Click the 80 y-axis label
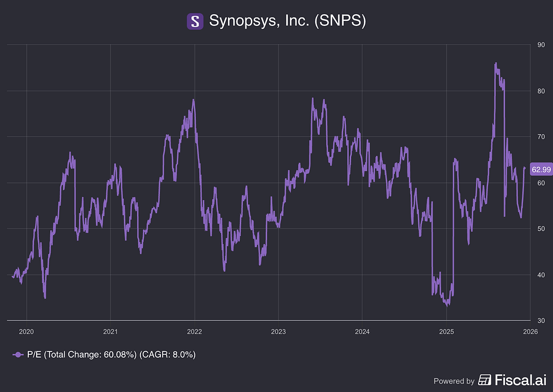This screenshot has height=392, width=553. 541,91
